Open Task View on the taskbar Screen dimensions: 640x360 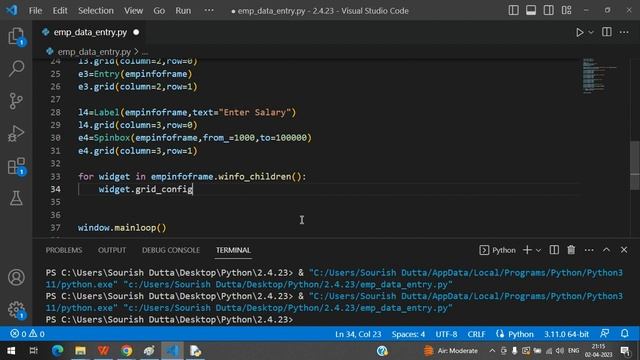(x=34, y=351)
